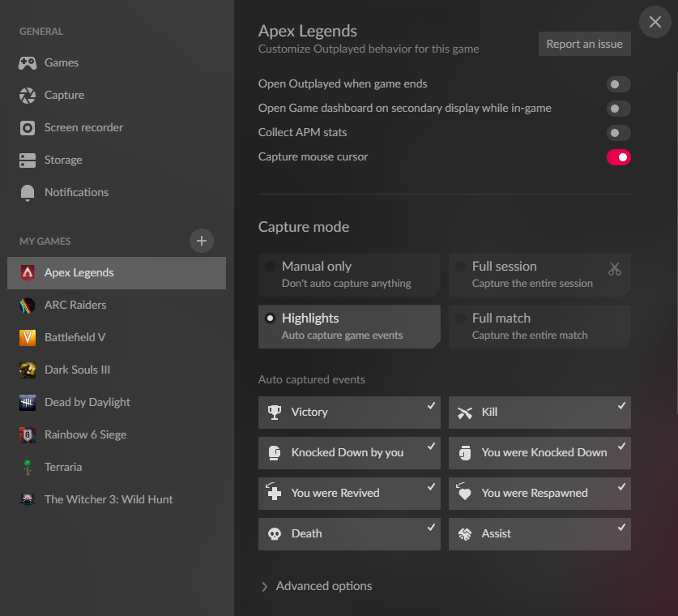678x616 pixels.
Task: Click the Notifications bell icon
Action: coord(28,192)
